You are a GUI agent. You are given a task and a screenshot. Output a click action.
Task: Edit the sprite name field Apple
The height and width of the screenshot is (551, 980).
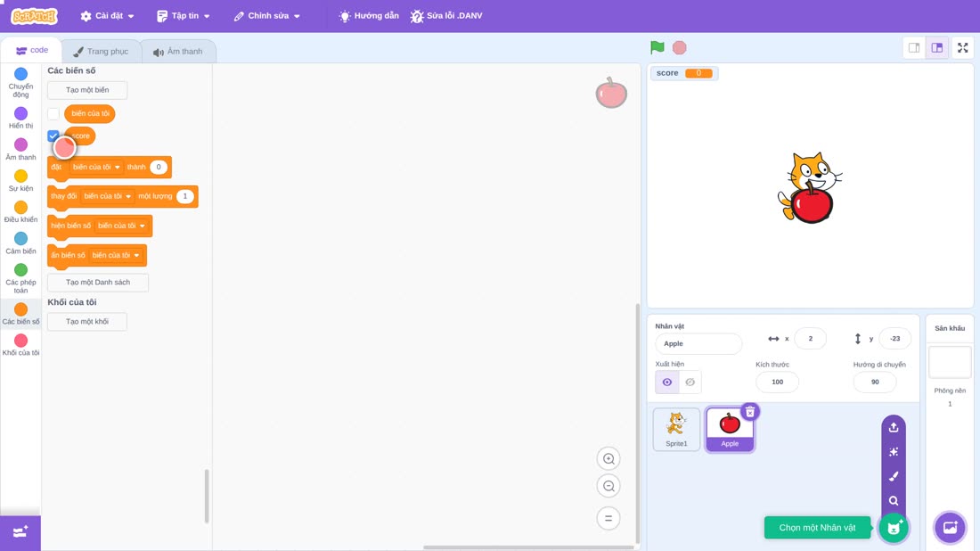point(698,344)
